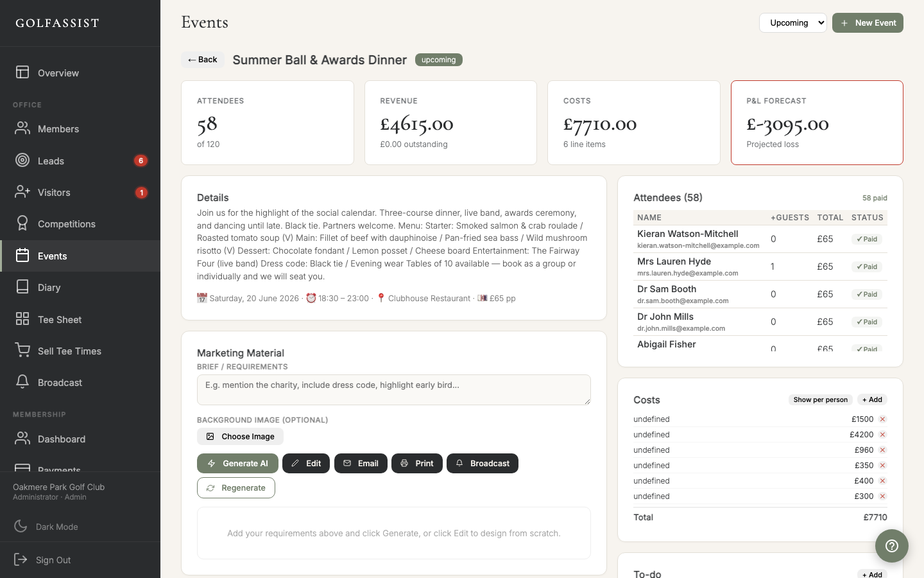The width and height of the screenshot is (924, 578).
Task: Open the Upcoming events filter dropdown
Action: click(x=793, y=22)
